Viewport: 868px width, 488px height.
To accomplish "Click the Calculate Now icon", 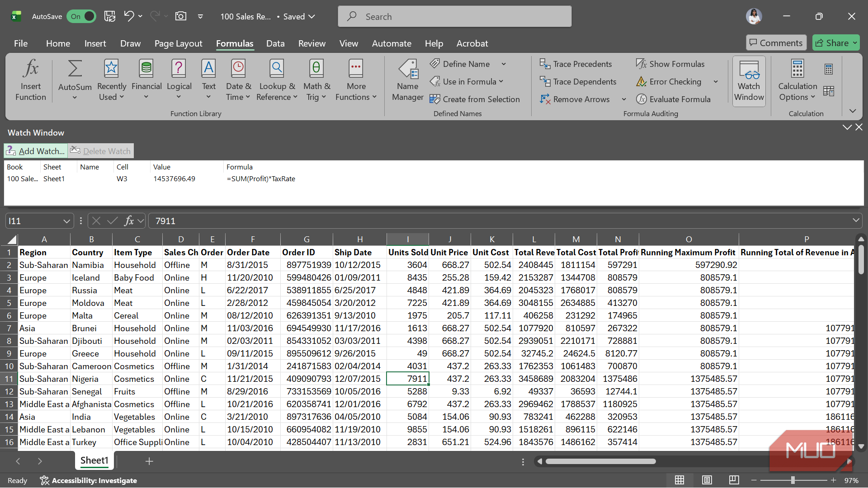I will coord(829,69).
